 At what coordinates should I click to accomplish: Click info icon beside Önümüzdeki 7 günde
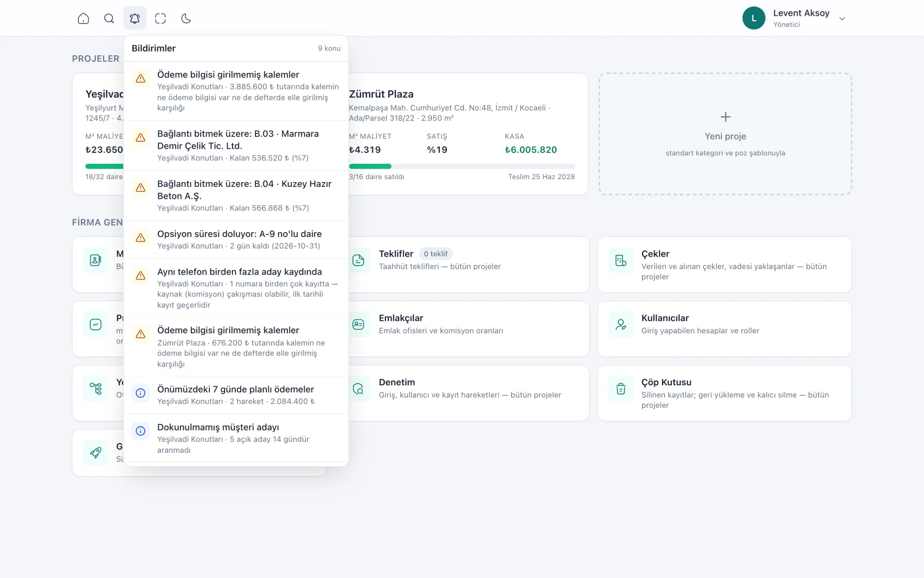click(x=141, y=393)
